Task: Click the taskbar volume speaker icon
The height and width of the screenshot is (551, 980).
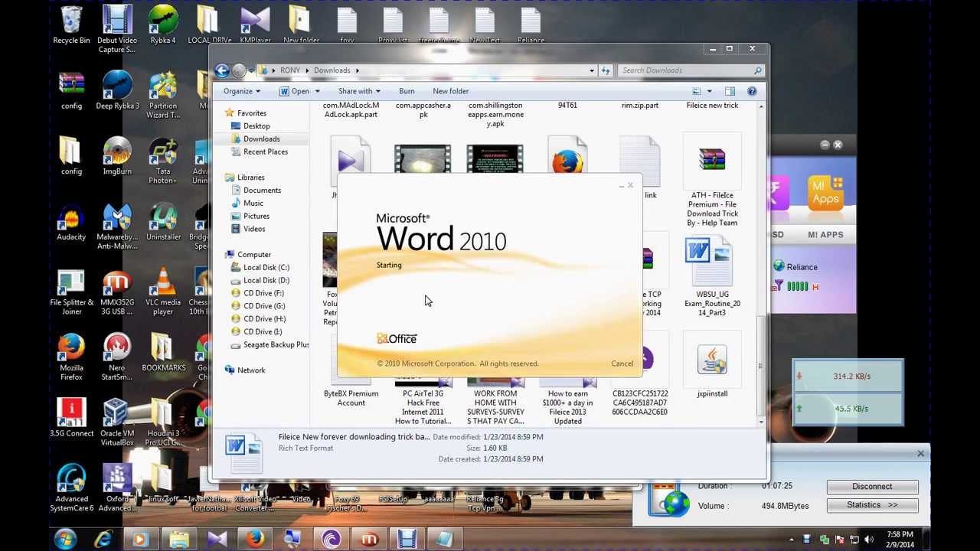Action: point(869,540)
